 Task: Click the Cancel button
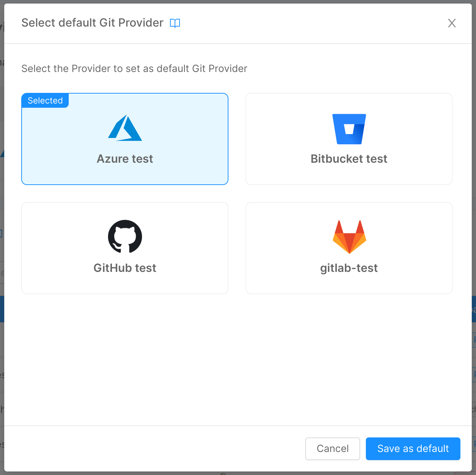pos(332,448)
